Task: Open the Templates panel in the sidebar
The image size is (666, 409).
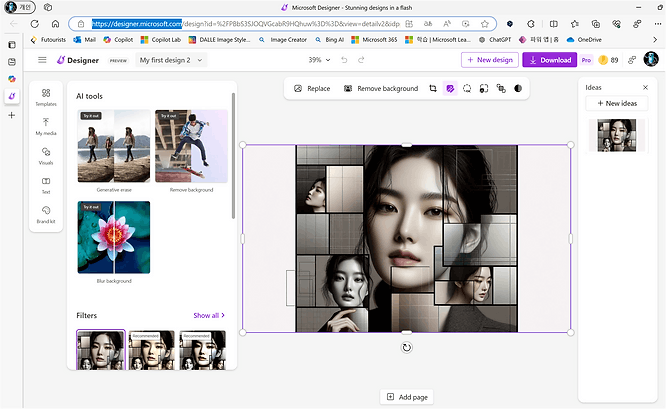Action: pyautogui.click(x=46, y=96)
